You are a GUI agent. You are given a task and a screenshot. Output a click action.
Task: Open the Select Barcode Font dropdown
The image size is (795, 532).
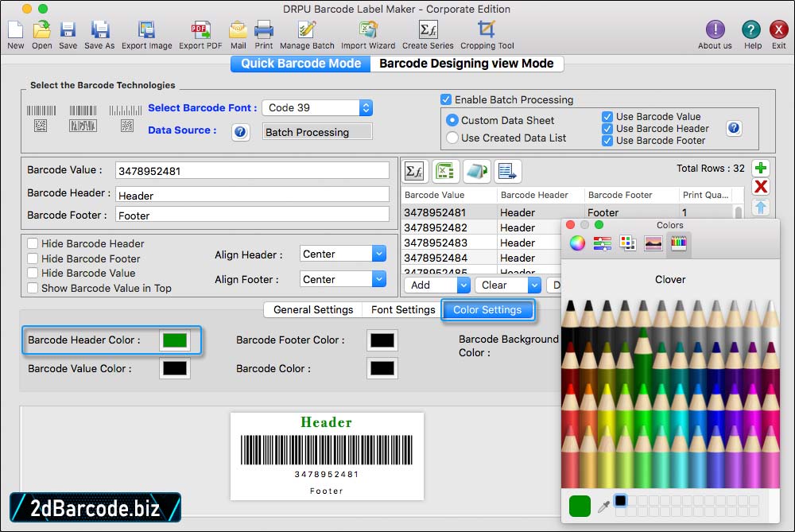pos(317,107)
